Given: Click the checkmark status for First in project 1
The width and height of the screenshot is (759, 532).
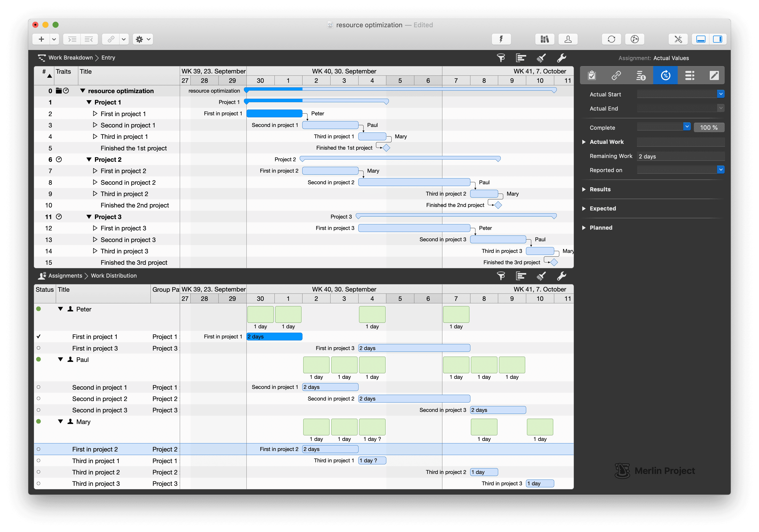Looking at the screenshot, I should 39,336.
